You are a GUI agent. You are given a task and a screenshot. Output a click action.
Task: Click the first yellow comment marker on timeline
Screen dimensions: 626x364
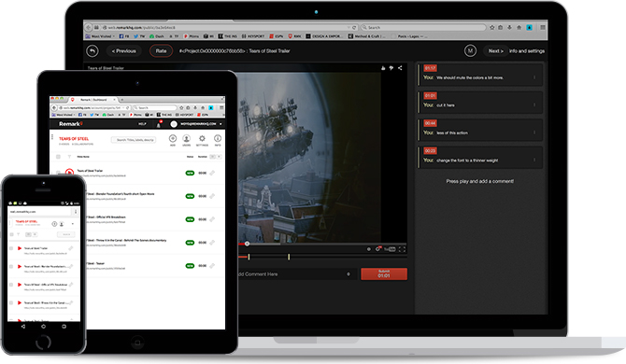click(249, 258)
